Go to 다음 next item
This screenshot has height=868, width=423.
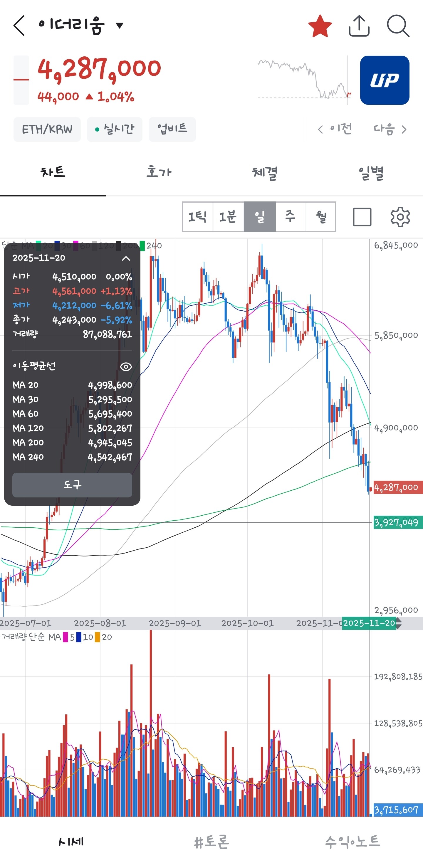click(x=390, y=129)
